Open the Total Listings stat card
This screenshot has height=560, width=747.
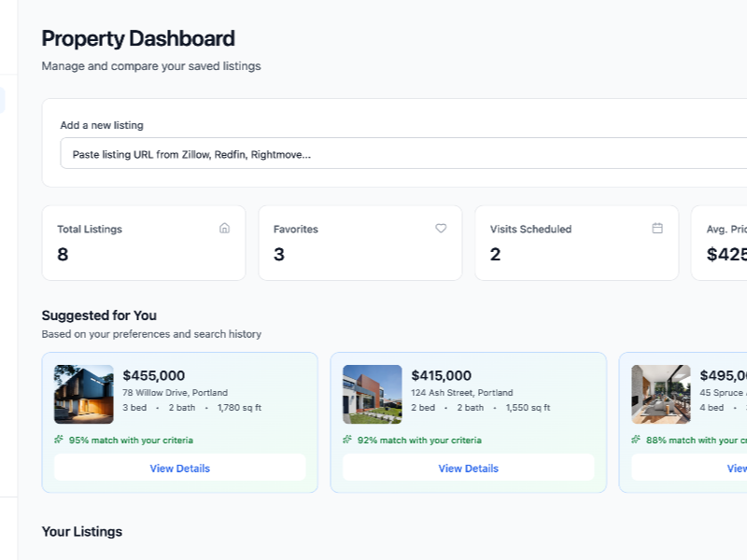pos(144,244)
